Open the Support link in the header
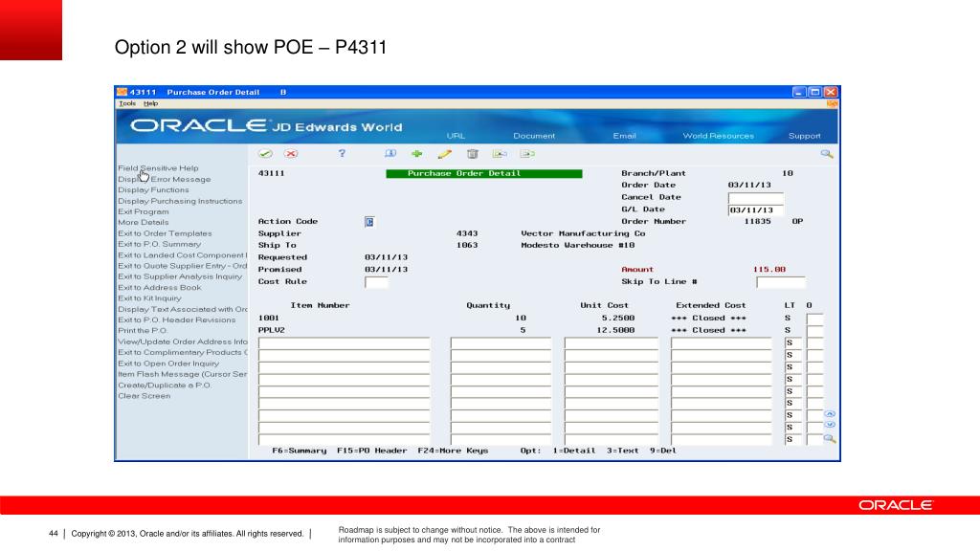Image resolution: width=980 pixels, height=551 pixels. coord(804,136)
